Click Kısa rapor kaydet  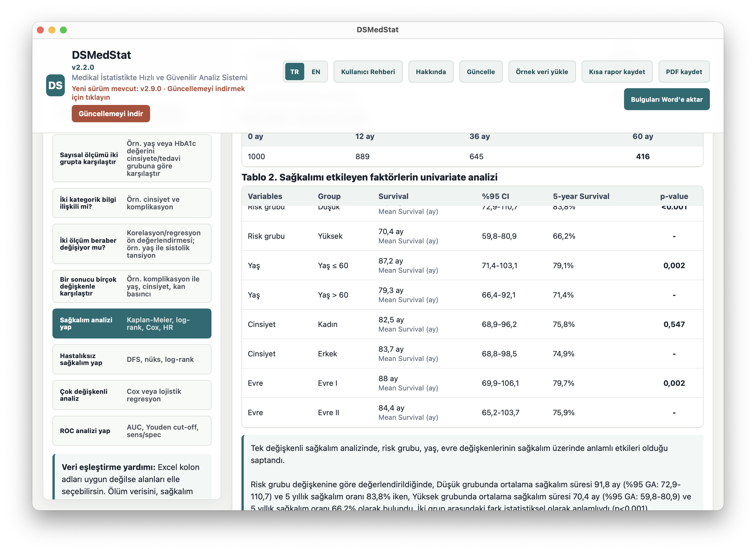click(x=617, y=72)
